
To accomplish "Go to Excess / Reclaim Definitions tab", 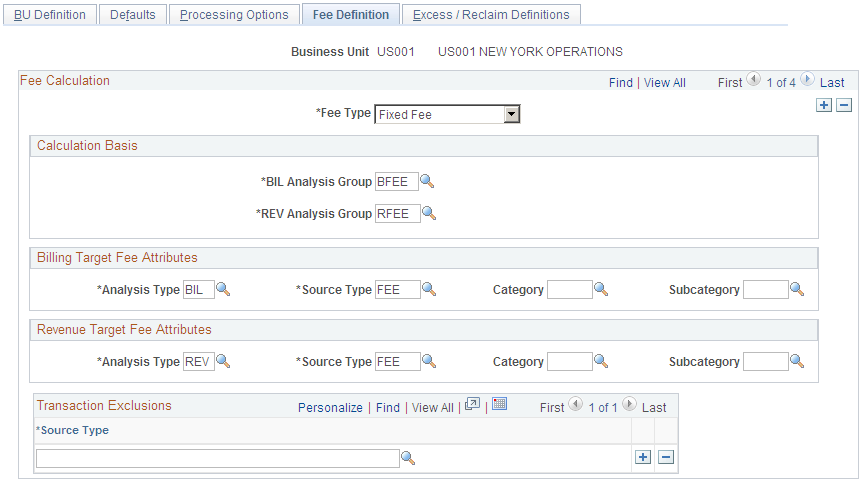I will click(x=491, y=15).
